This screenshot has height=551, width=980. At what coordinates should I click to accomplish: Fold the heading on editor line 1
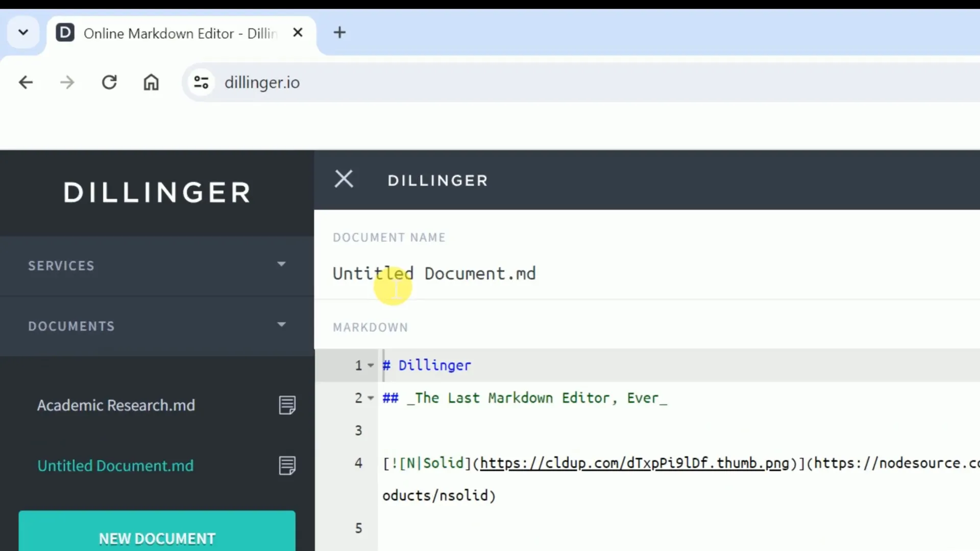click(x=371, y=365)
